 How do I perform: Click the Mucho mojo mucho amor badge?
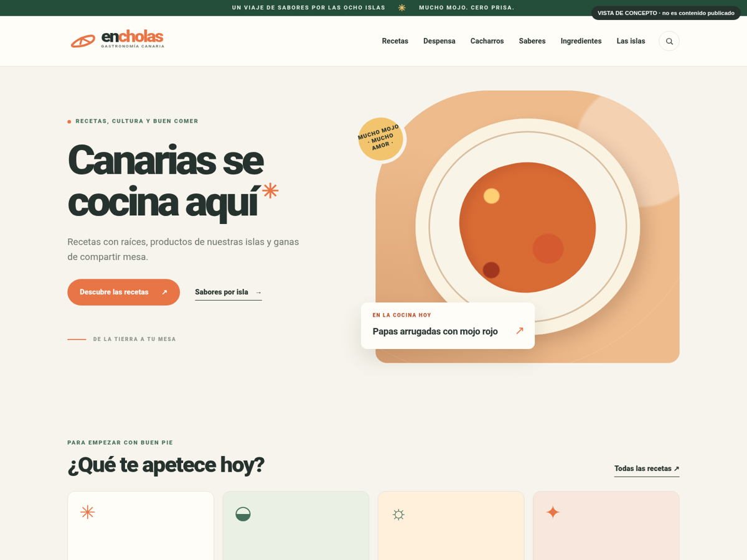coord(380,139)
